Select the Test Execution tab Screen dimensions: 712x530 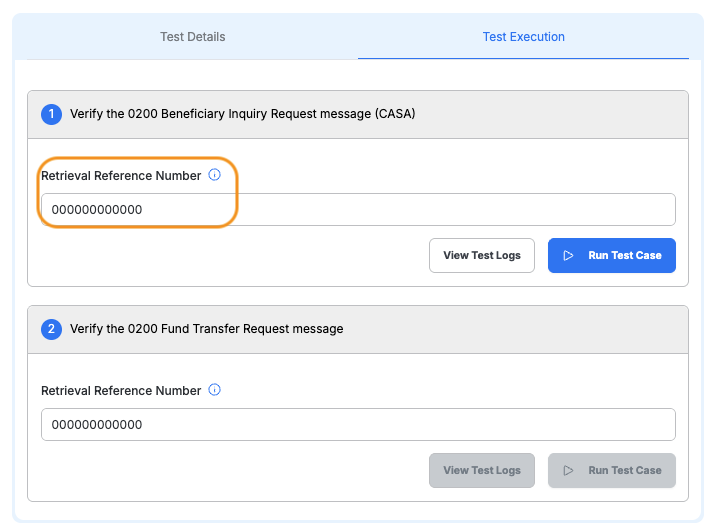click(523, 37)
